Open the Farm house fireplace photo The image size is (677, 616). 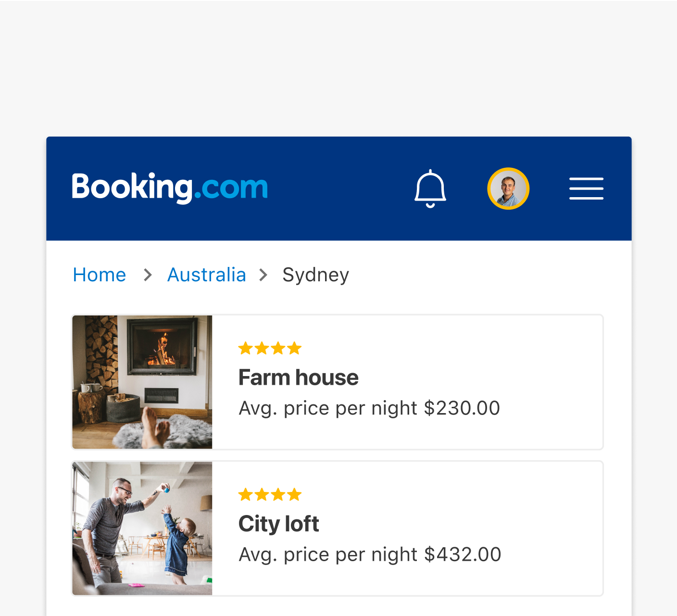[x=142, y=382]
